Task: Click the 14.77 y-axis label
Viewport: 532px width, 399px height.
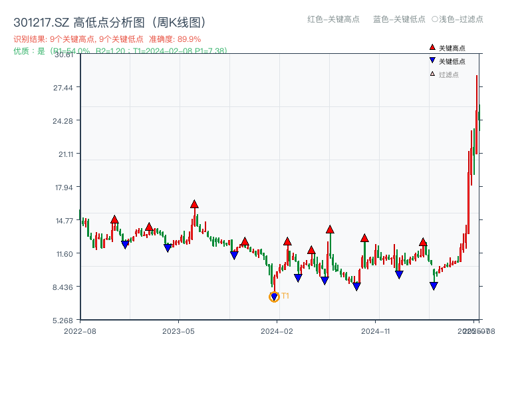Action: [65, 221]
